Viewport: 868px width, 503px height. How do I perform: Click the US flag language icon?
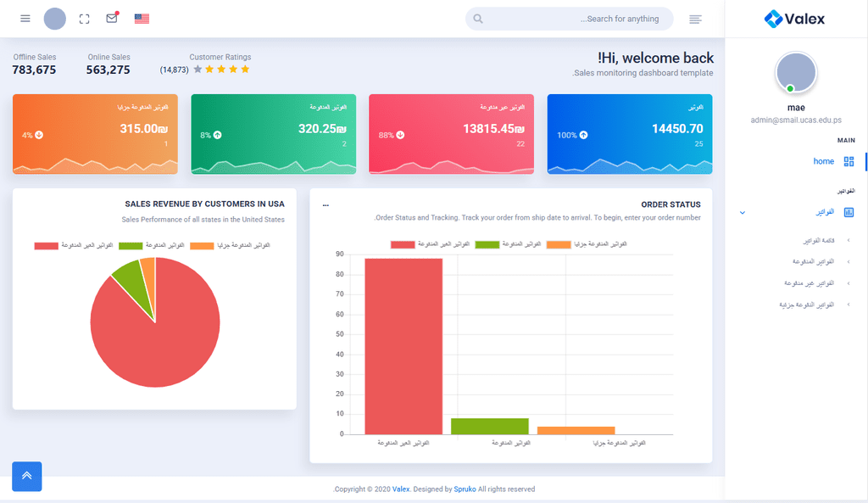point(142,19)
